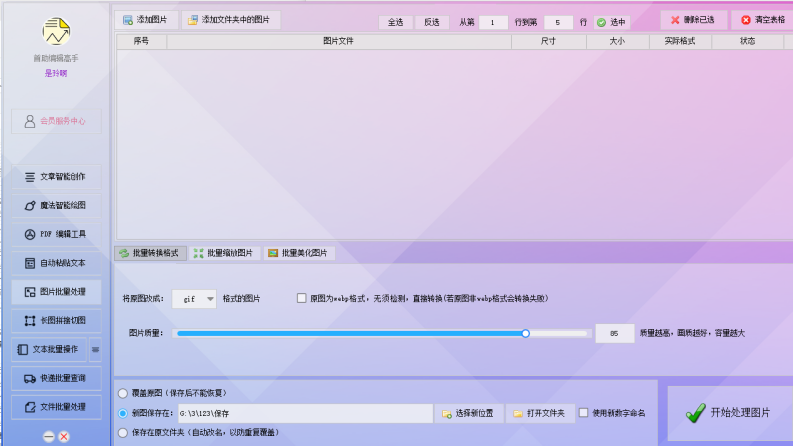The image size is (793, 447).
Task: Open 快递批量查询 from sidebar
Action: (x=56, y=378)
